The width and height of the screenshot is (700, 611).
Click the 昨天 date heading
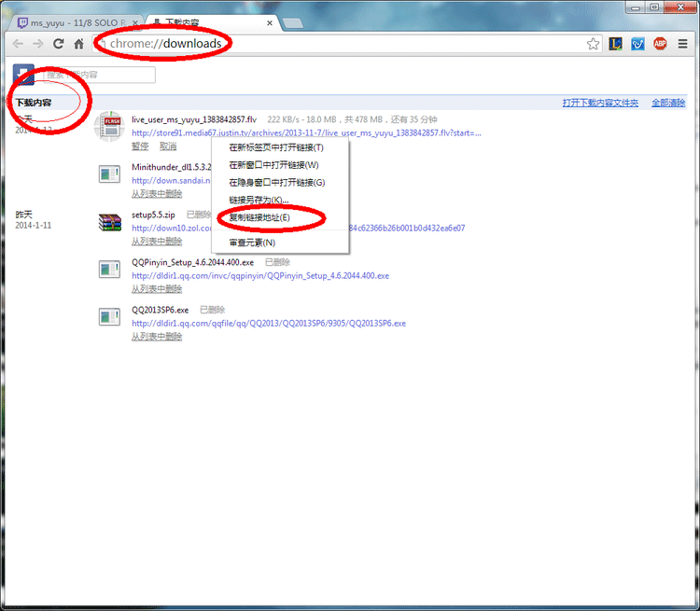pos(23,215)
